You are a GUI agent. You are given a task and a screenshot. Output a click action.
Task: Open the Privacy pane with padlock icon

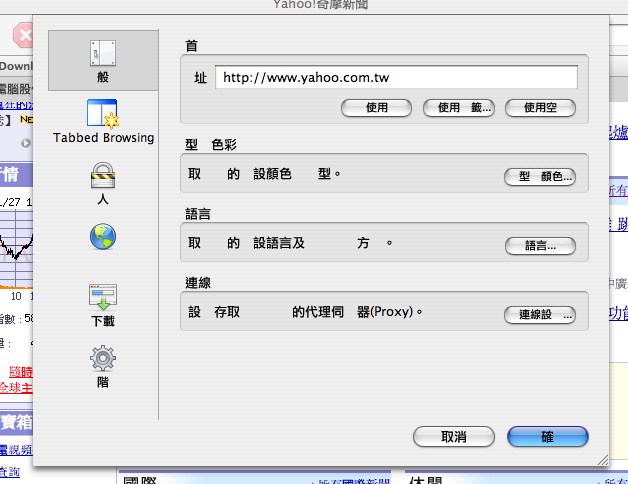[x=103, y=184]
